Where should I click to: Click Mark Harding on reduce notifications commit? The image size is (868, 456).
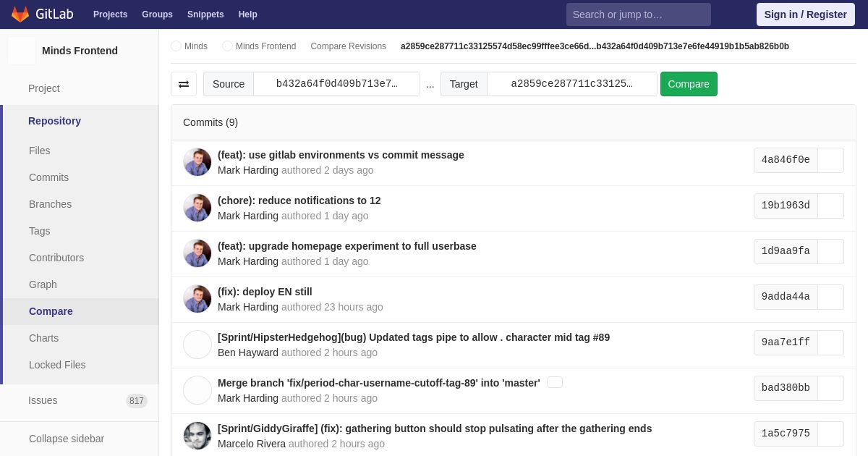coord(248,216)
